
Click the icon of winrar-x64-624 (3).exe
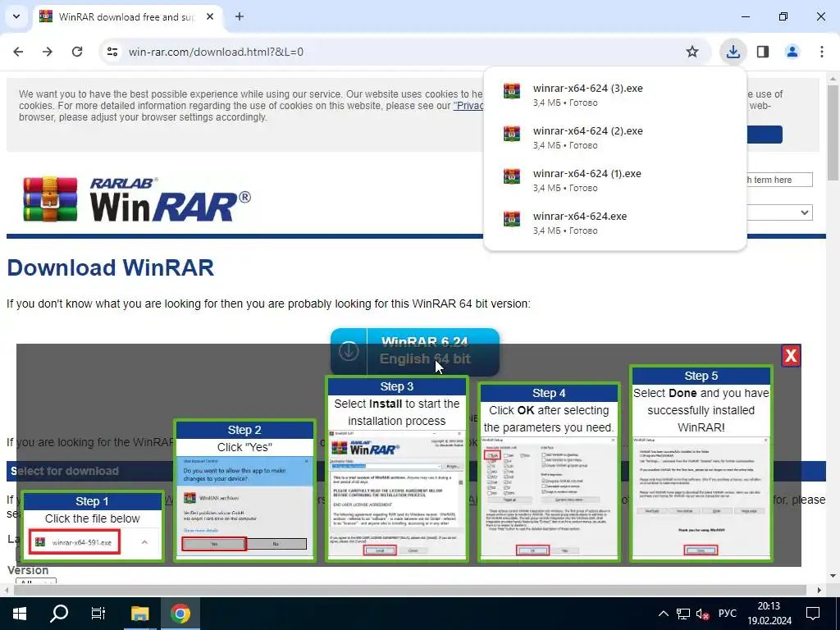click(x=512, y=90)
